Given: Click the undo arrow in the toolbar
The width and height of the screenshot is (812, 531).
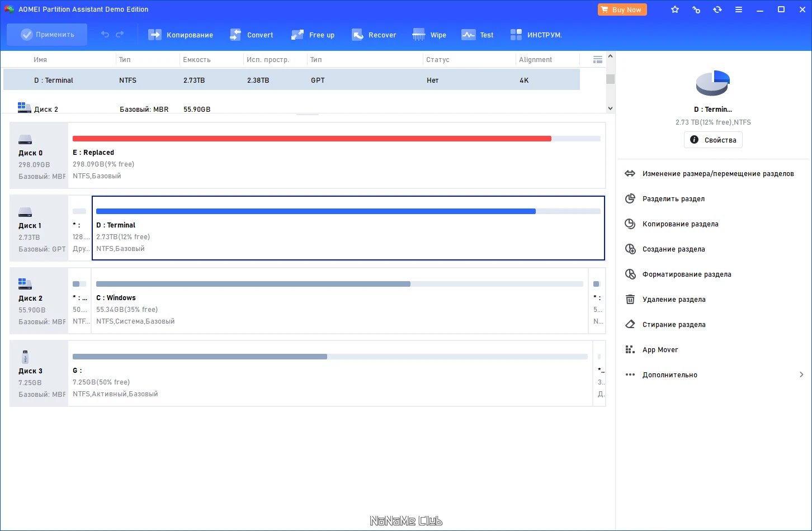Looking at the screenshot, I should point(105,35).
